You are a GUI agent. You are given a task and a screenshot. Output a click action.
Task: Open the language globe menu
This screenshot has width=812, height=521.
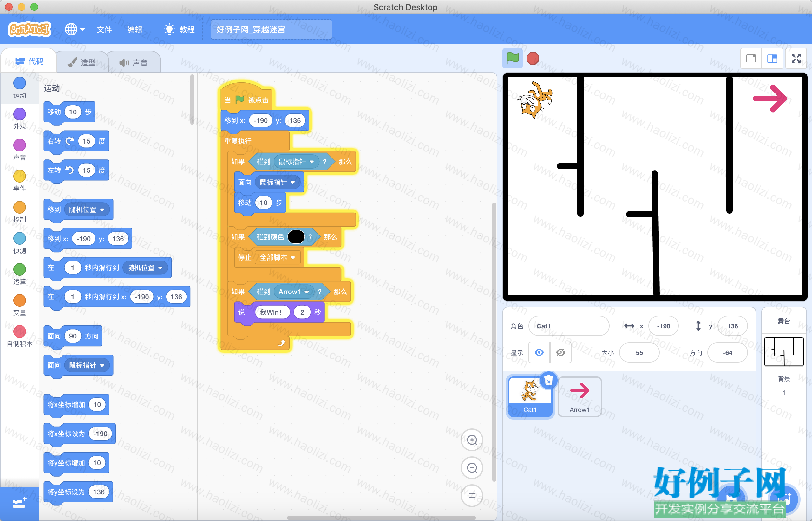pos(75,29)
